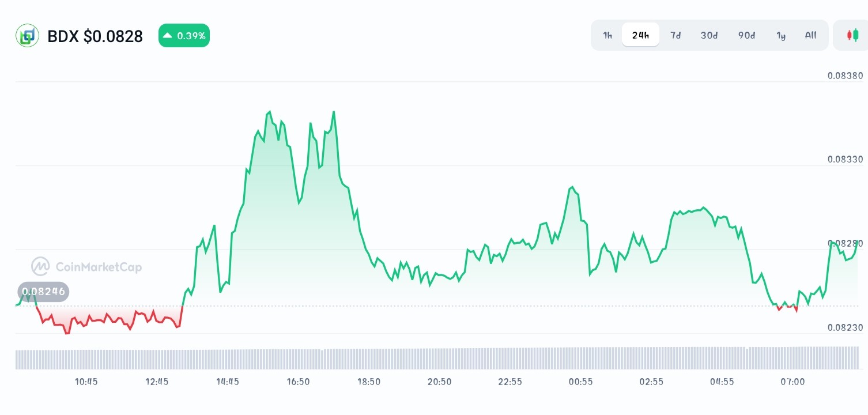Viewport: 868px width, 415px height.
Task: View the 90d chart range
Action: click(746, 35)
